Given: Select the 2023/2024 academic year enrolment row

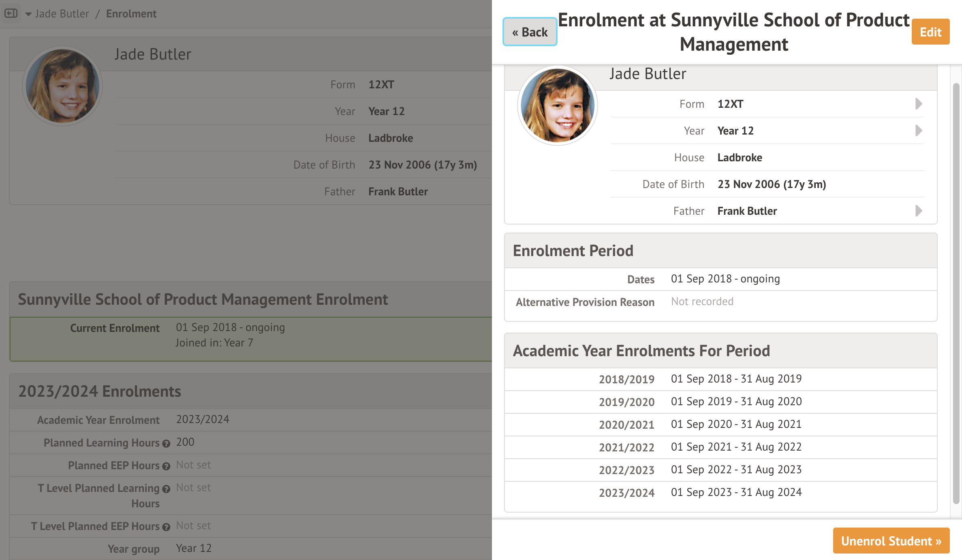Looking at the screenshot, I should coord(720,492).
